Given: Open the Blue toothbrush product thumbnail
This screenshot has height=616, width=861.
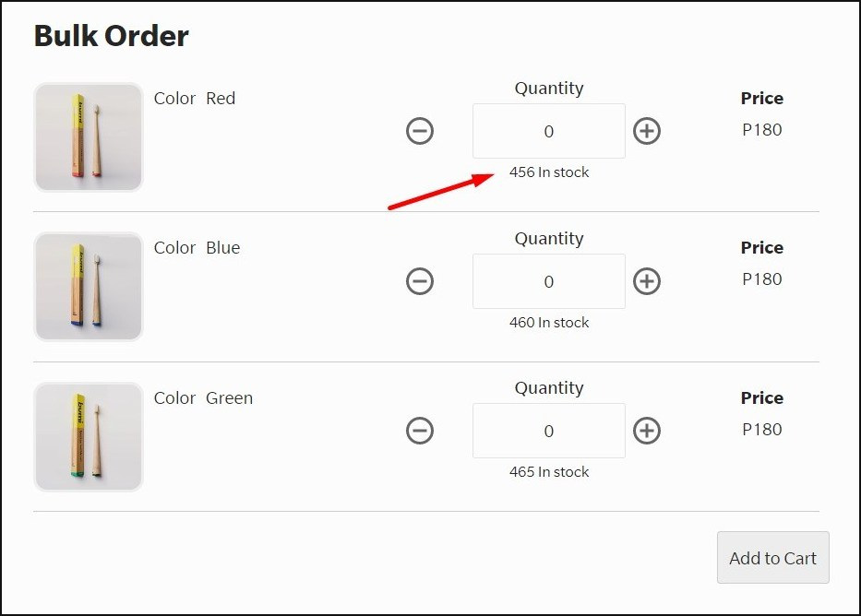Looking at the screenshot, I should tap(89, 287).
